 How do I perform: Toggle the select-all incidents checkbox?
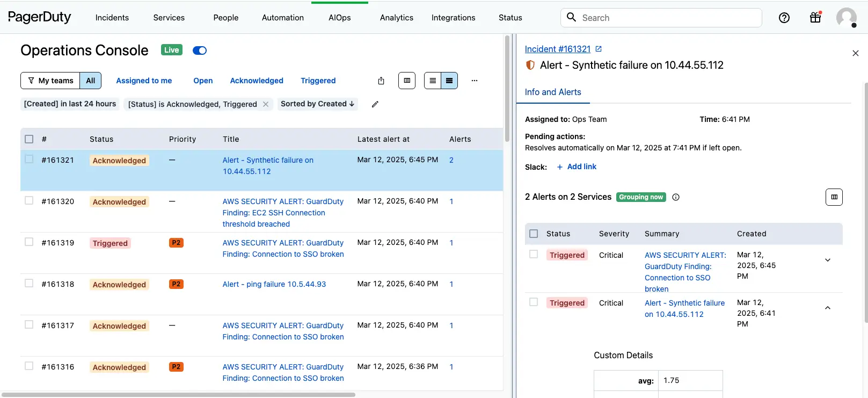29,139
